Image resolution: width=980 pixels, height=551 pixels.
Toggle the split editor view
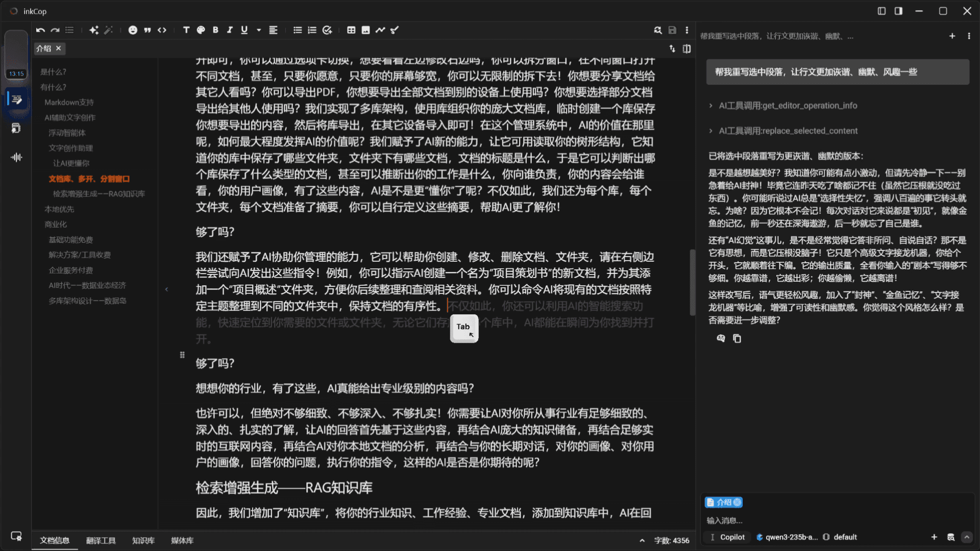[687, 49]
